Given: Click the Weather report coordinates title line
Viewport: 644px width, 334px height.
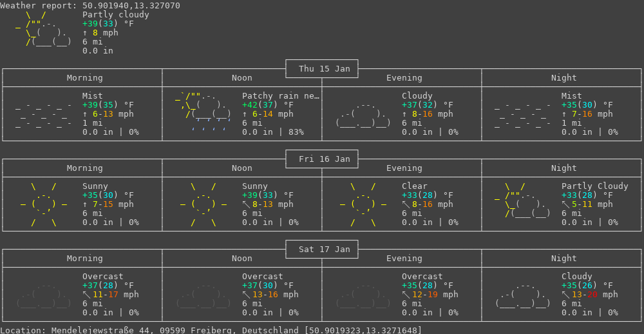Looking at the screenshot, I should pyautogui.click(x=90, y=6).
